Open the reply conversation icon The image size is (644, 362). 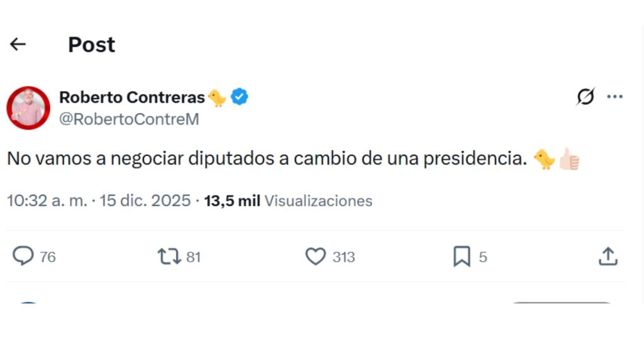coord(23,256)
